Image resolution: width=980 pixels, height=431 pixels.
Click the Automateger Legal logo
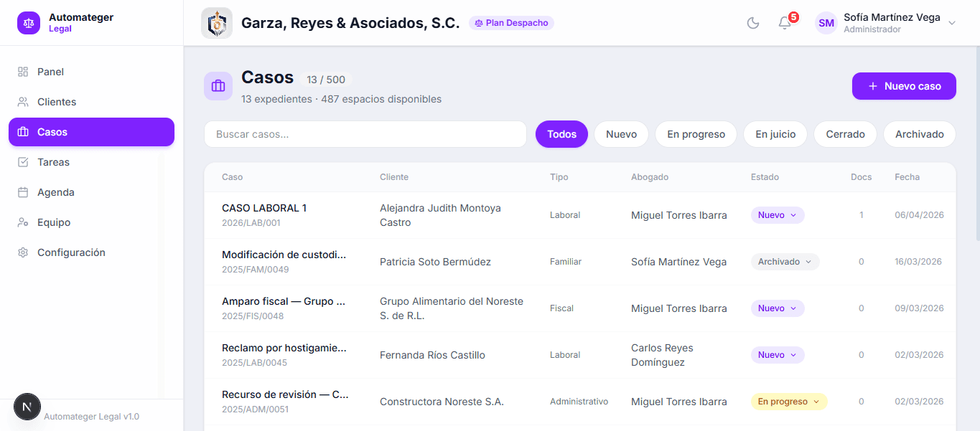tap(28, 22)
